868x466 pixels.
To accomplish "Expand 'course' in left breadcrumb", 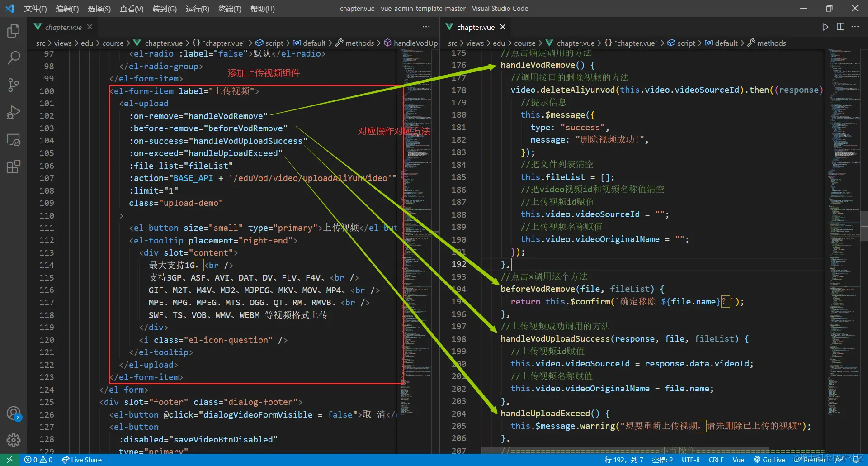I will coord(113,43).
